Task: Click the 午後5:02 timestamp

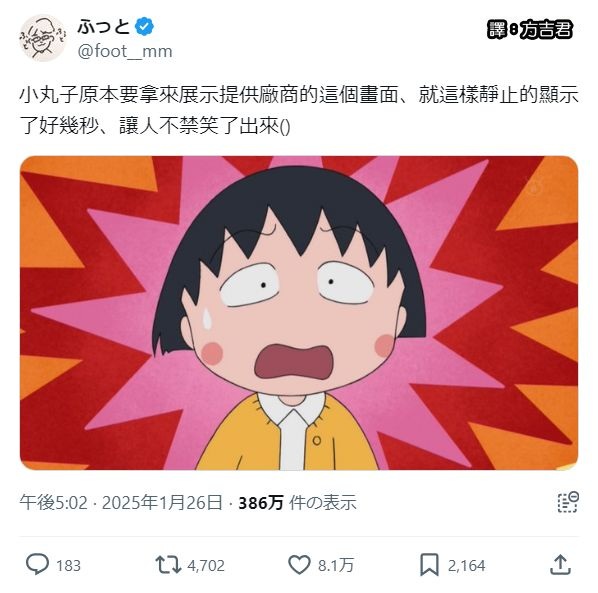Action: pyautogui.click(x=54, y=502)
